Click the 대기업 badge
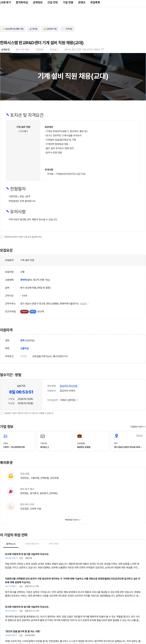Image resolution: width=146 pixels, height=644 pixels. [33, 29]
